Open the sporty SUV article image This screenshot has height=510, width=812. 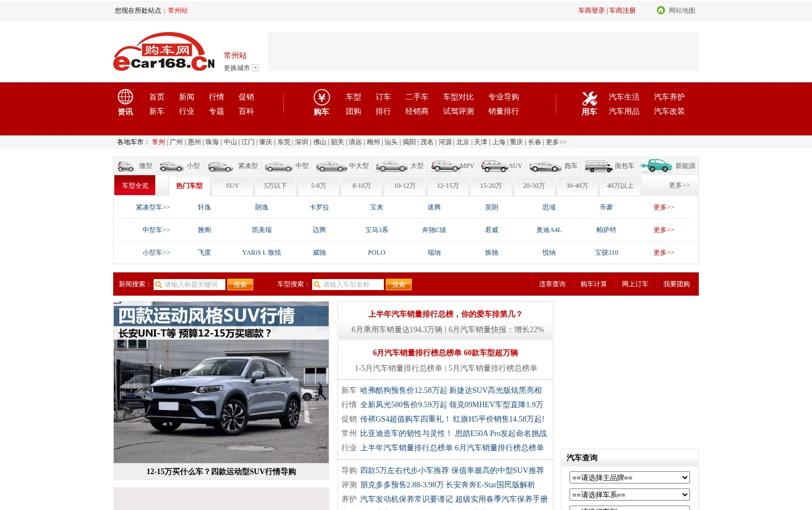pyautogui.click(x=221, y=382)
